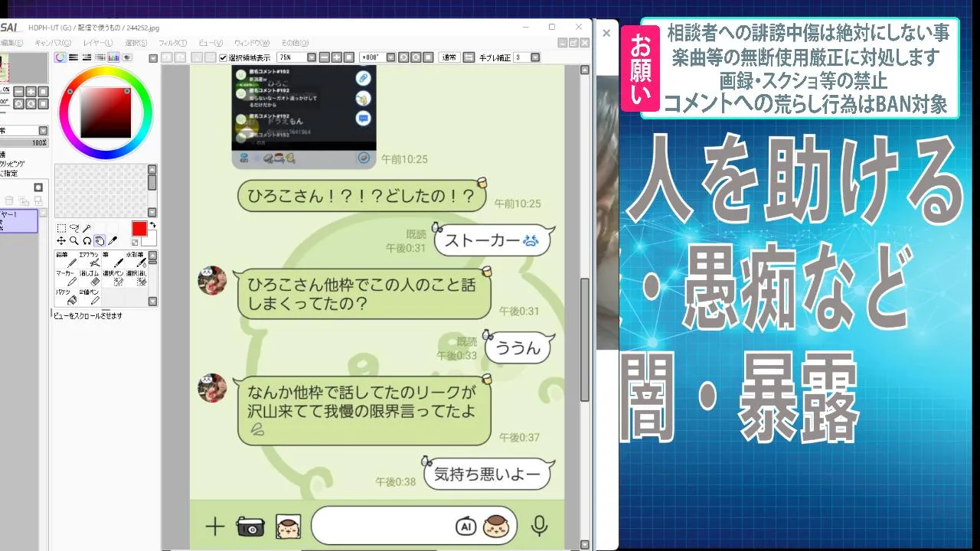The image size is (980, 551).
Task: Click the 通常 normal mode toggle
Action: pos(449,57)
